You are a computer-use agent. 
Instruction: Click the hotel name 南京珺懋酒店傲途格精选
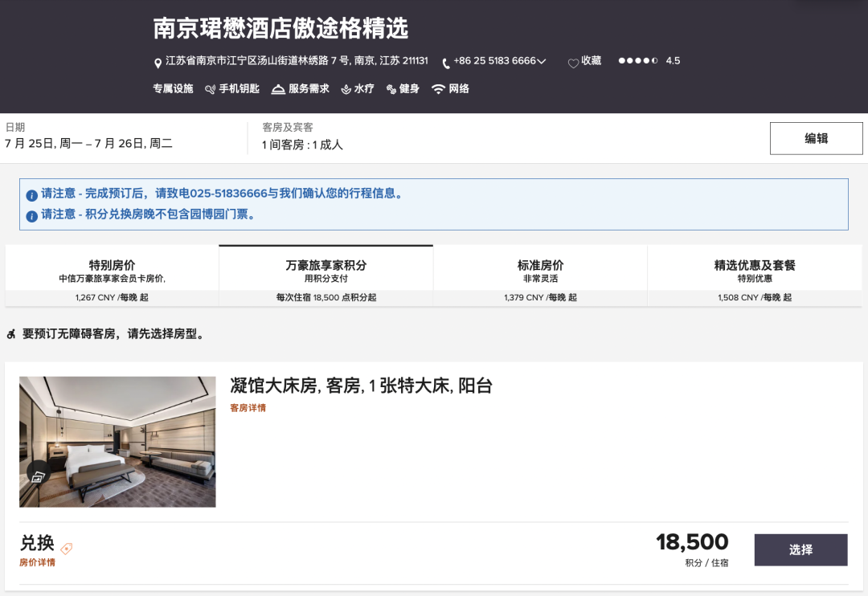[280, 28]
